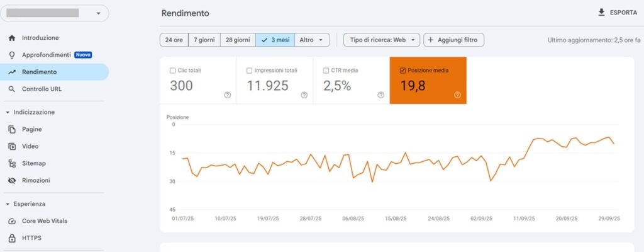This screenshot has width=644, height=252.
Task: Click the Introduzione home icon
Action: click(12, 38)
